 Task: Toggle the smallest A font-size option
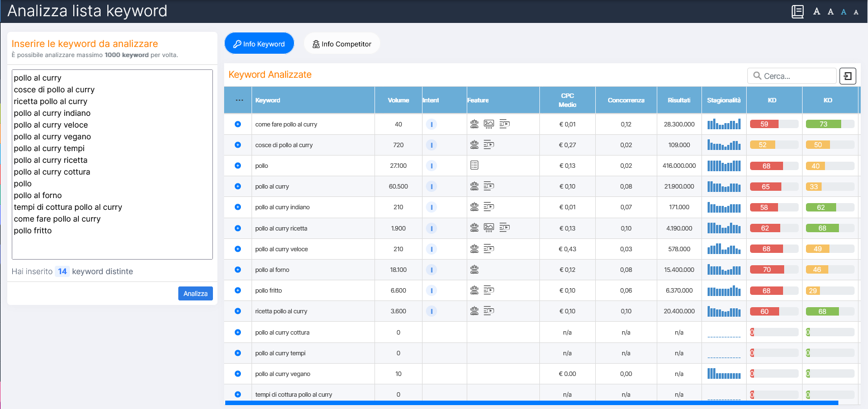pyautogui.click(x=856, y=11)
